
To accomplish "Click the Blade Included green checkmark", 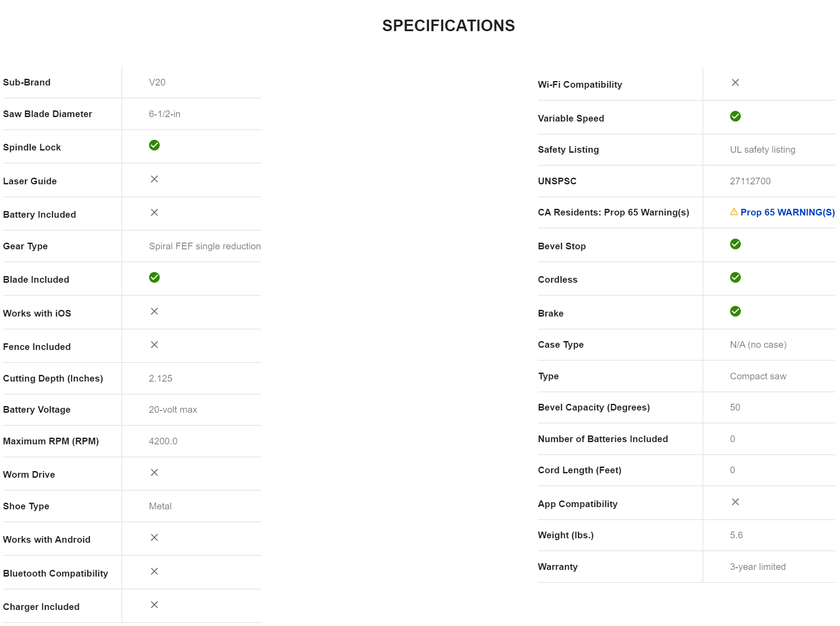I will coord(154,277).
